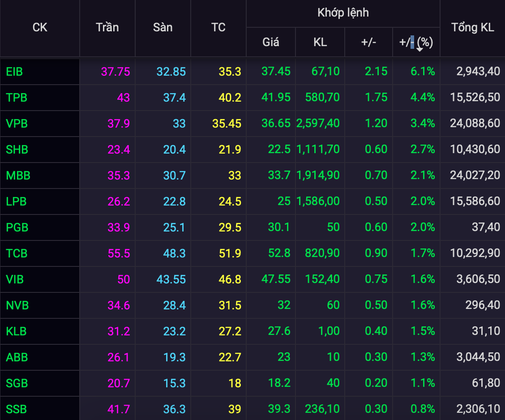Click PGB floor price 25.1
The image size is (505, 420).
tap(174, 227)
